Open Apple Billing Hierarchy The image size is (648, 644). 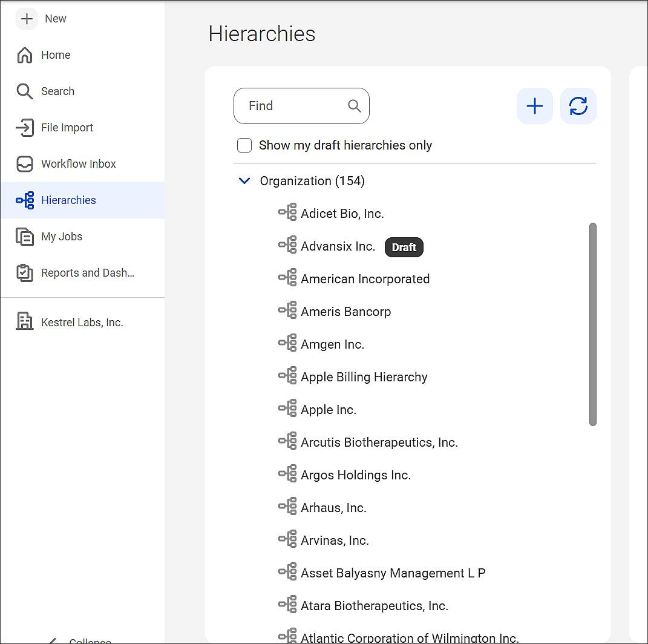coord(364,377)
